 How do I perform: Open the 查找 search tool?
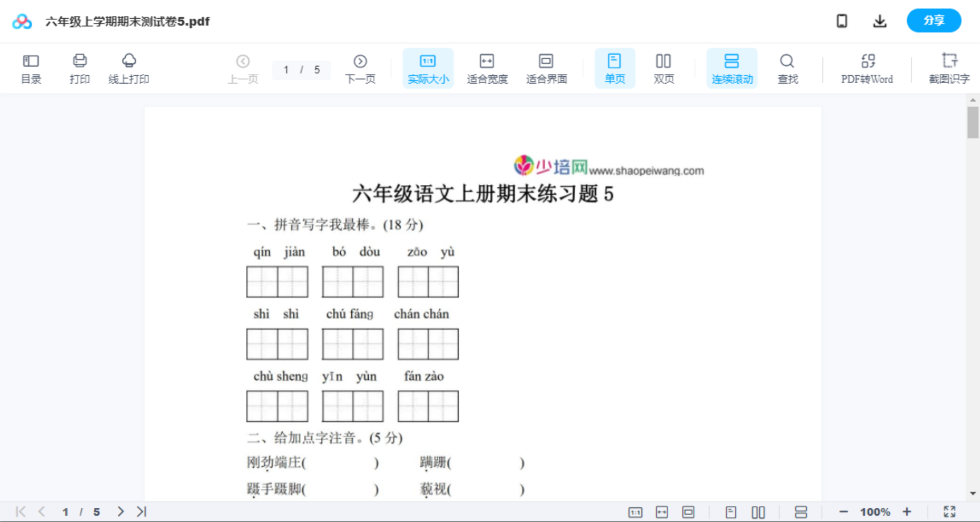788,68
